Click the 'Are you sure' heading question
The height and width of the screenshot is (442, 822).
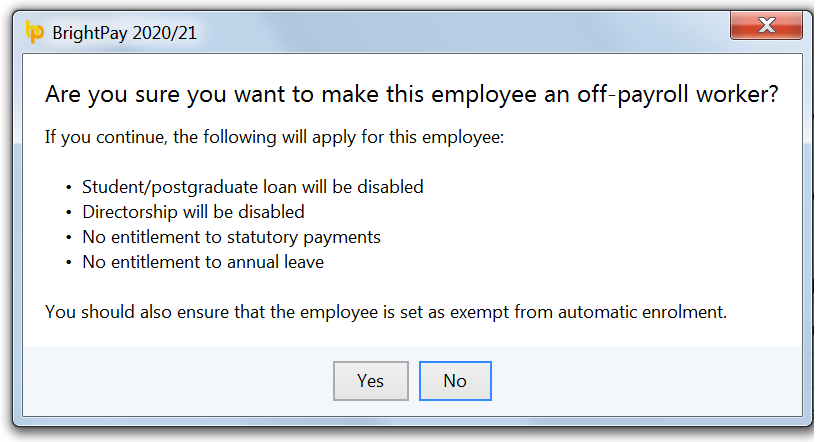click(411, 95)
